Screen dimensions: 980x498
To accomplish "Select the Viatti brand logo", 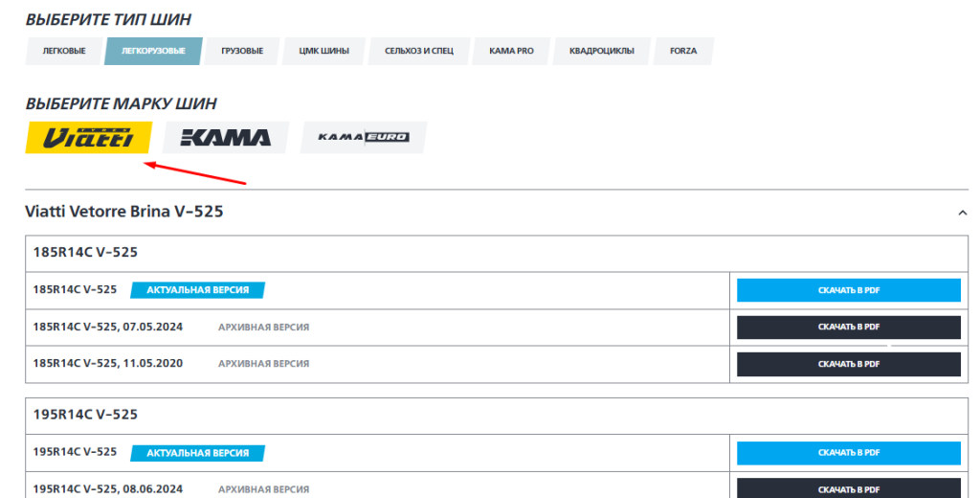I will pos(89,137).
